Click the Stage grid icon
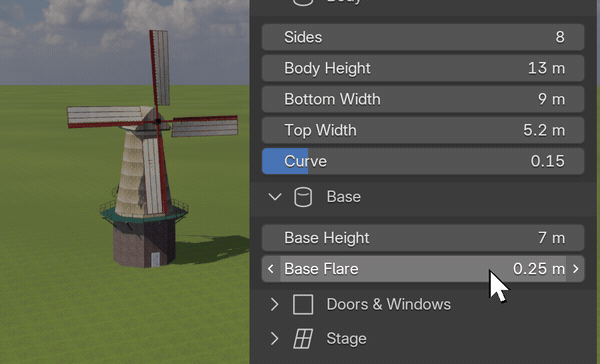The width and height of the screenshot is (600, 364). 303,339
